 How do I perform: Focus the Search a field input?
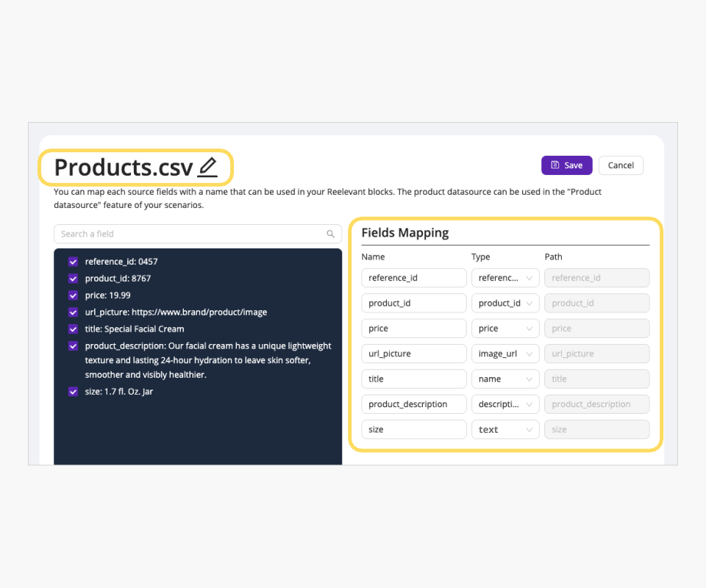pyautogui.click(x=191, y=234)
